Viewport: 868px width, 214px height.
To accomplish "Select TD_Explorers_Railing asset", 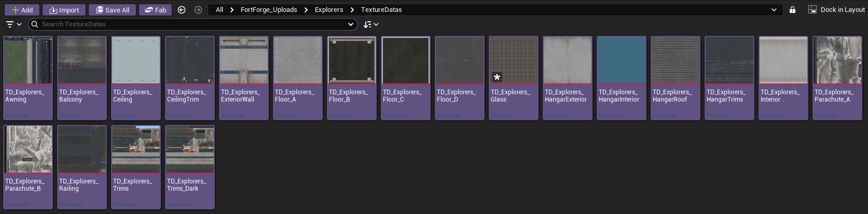I will (x=82, y=167).
